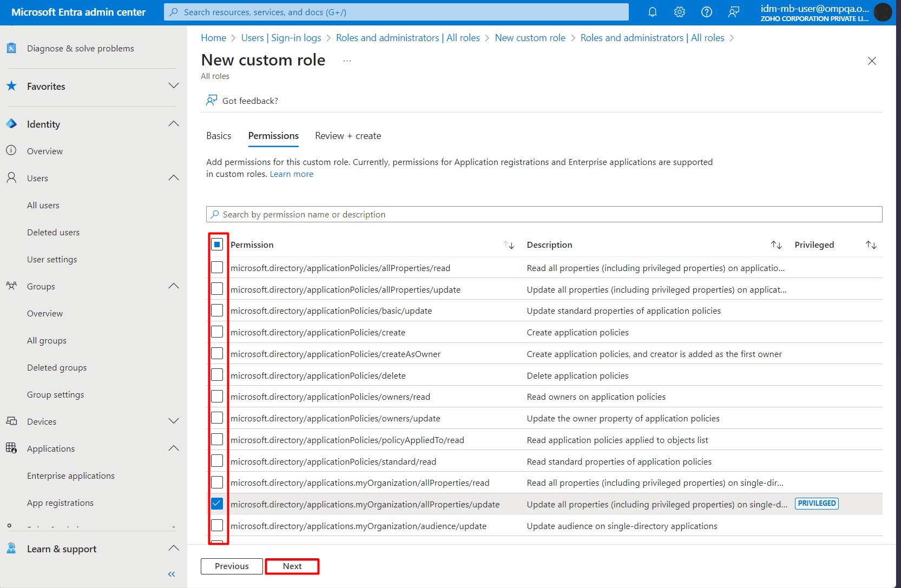Click the help question mark icon
The width and height of the screenshot is (901, 588).
(x=706, y=11)
